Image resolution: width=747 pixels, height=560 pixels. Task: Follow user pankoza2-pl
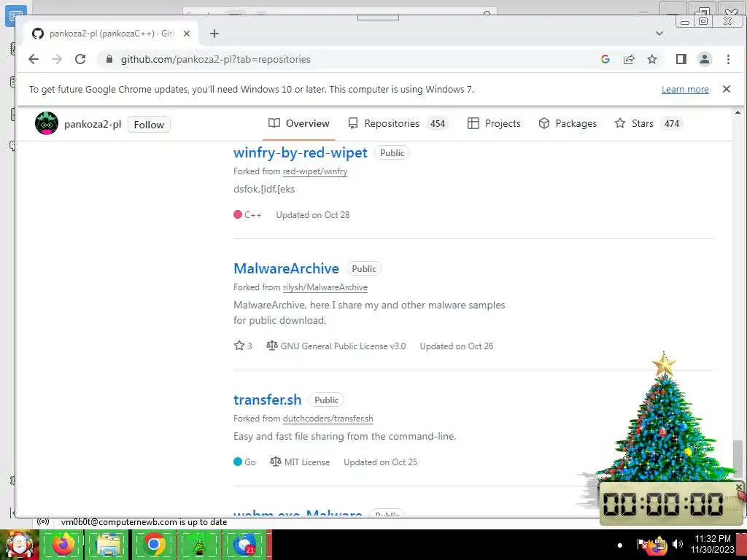[x=149, y=124]
